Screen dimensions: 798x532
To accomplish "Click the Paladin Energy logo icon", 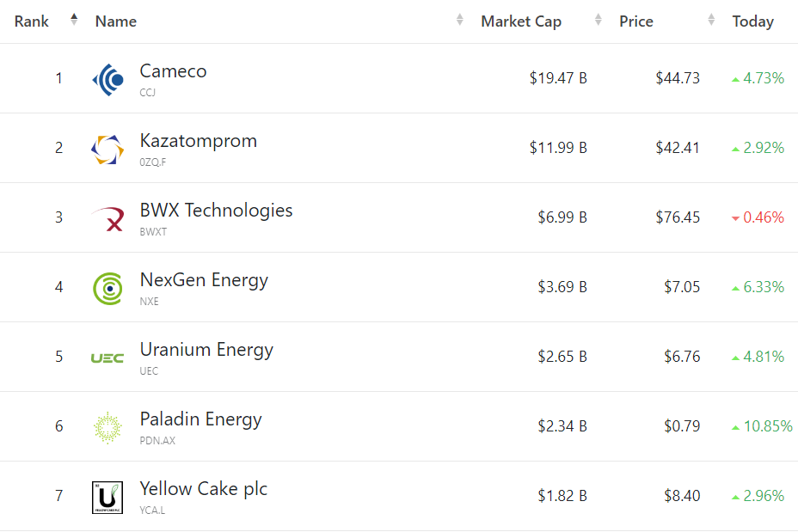I will pos(107,427).
